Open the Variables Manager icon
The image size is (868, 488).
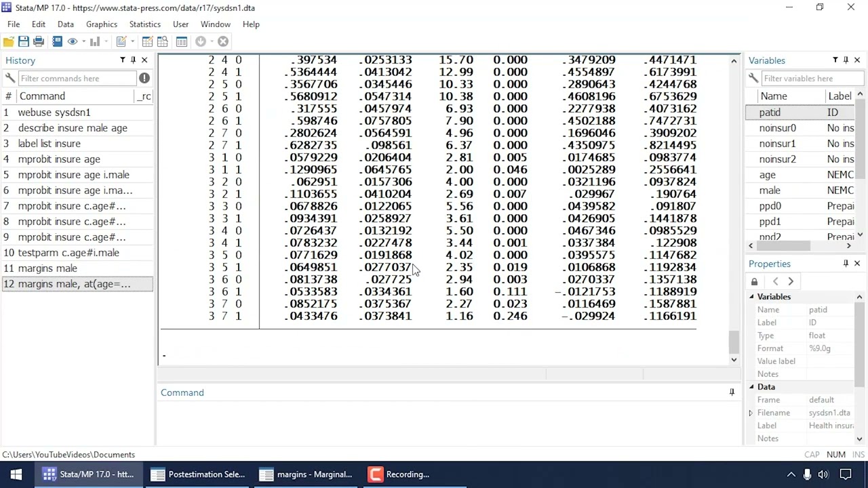click(x=182, y=41)
